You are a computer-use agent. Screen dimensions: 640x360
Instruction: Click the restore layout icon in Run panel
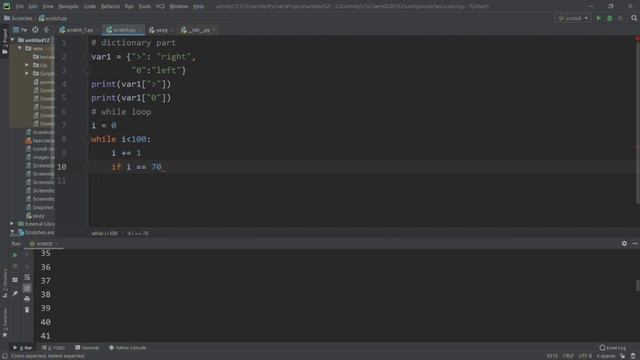(x=15, y=280)
